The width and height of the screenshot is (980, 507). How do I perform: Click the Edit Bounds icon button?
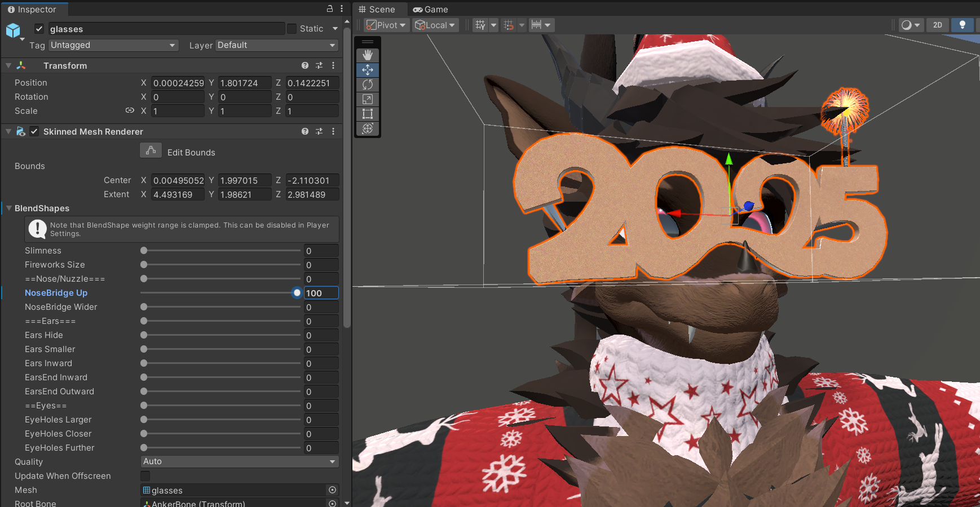tap(151, 150)
